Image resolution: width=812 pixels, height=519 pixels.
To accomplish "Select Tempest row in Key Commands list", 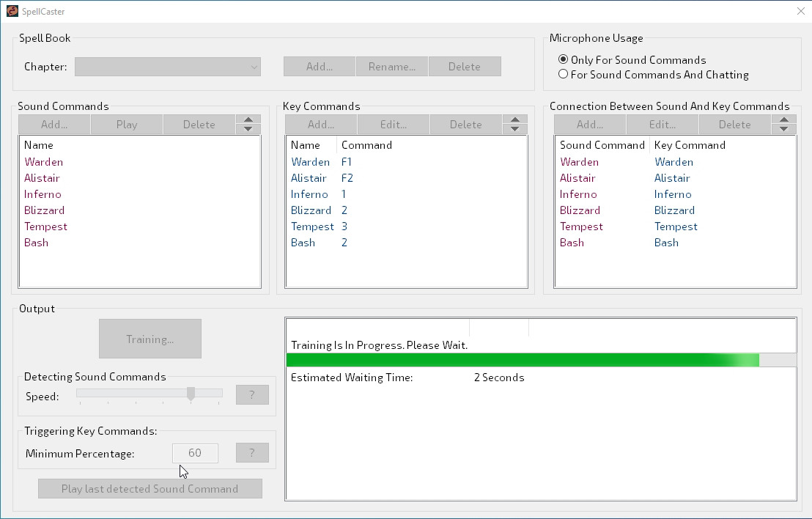I will pos(312,227).
